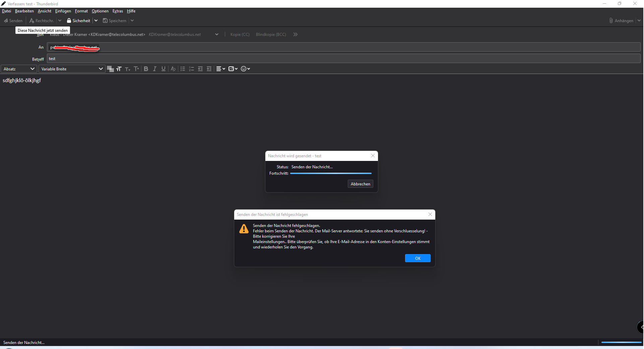Screen dimensions: 644x349
Task: Outdent text with decrease indent icon
Action: point(200,69)
